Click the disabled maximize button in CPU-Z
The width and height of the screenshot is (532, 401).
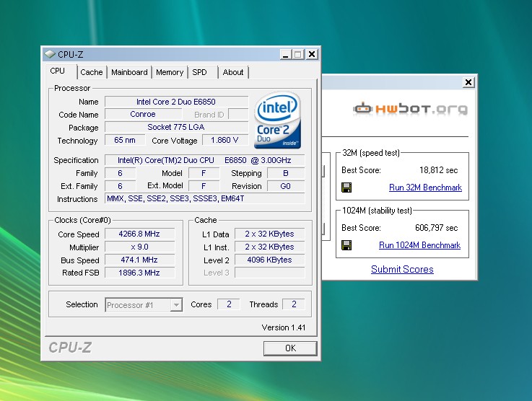tap(298, 54)
